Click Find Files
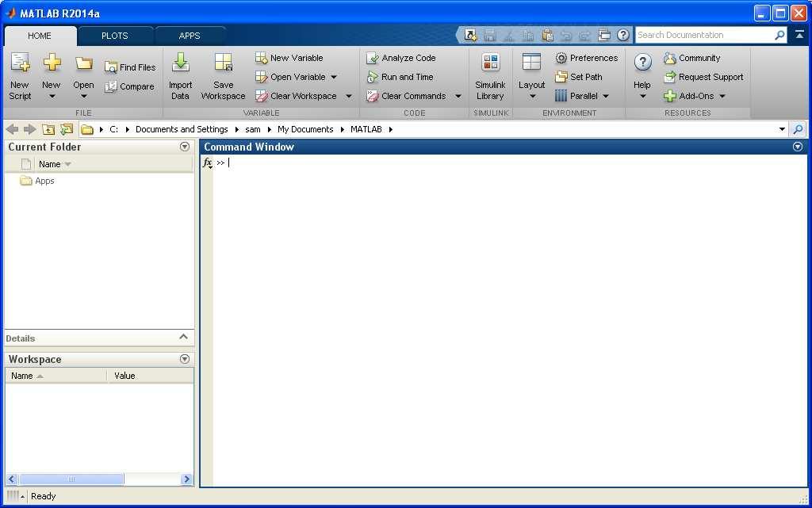The width and height of the screenshot is (812, 508). (130, 67)
